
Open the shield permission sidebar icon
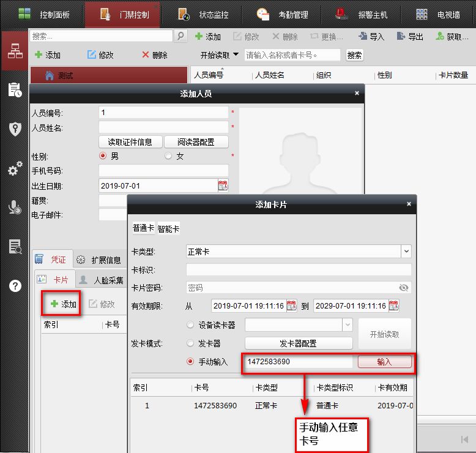click(x=15, y=129)
